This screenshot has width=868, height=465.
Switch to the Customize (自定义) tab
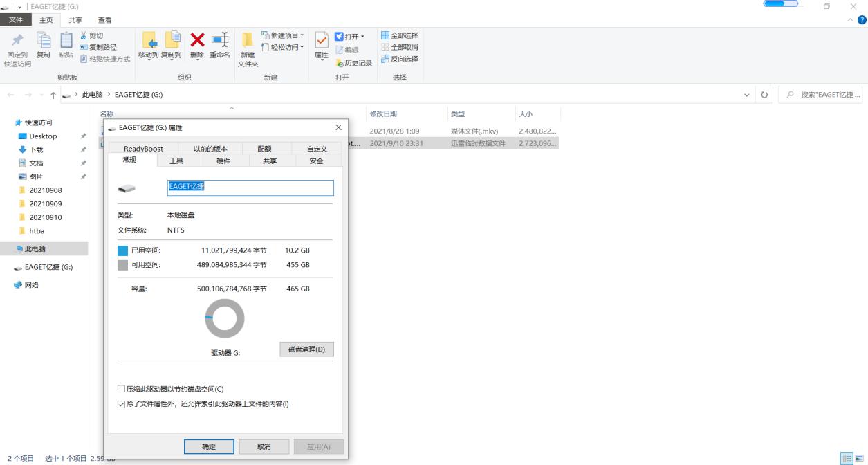click(x=317, y=149)
